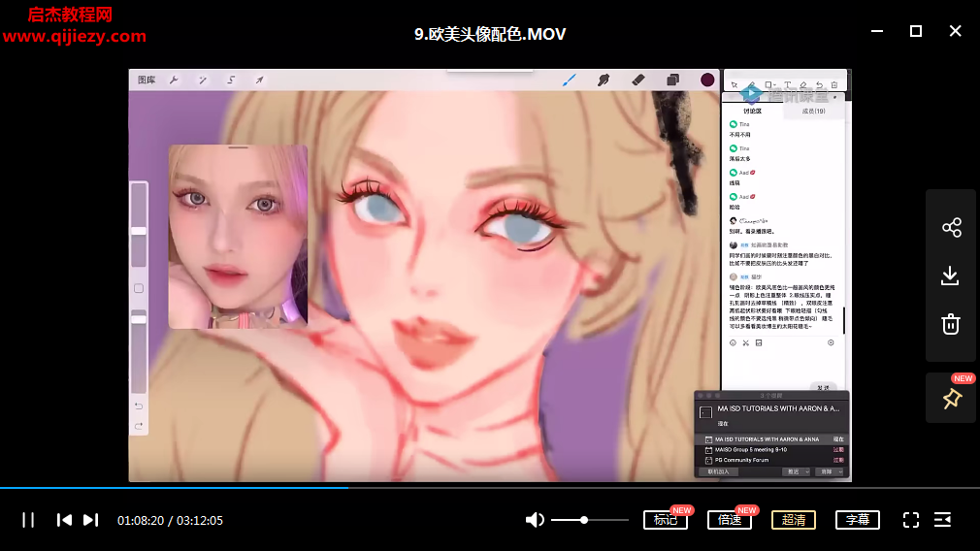Click the playback time 01:08:20 text
The height and width of the screenshot is (551, 980).
[x=141, y=520]
